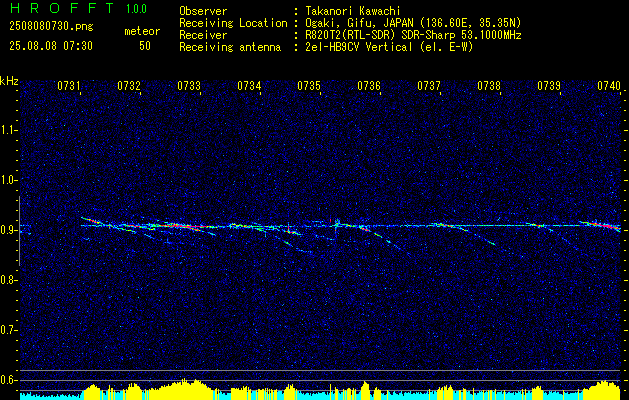Click time marker 0739
The width and height of the screenshot is (629, 400).
[549, 85]
